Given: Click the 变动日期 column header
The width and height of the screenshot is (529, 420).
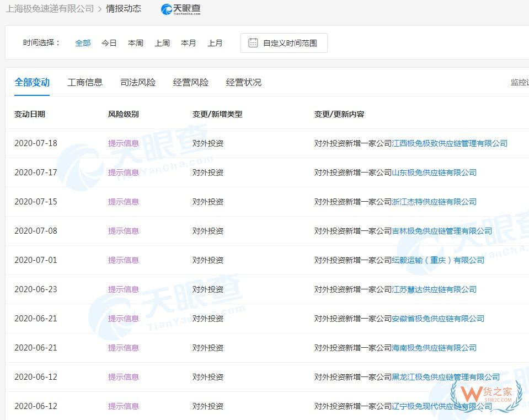Looking at the screenshot, I should (x=30, y=114).
